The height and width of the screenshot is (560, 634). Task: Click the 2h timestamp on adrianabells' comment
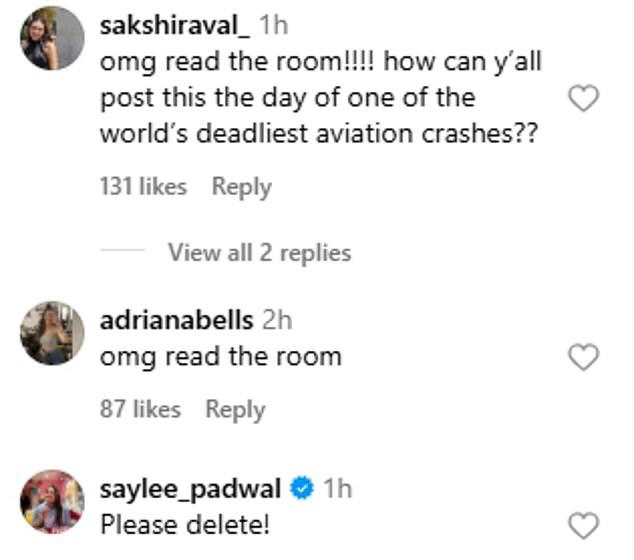(x=275, y=321)
